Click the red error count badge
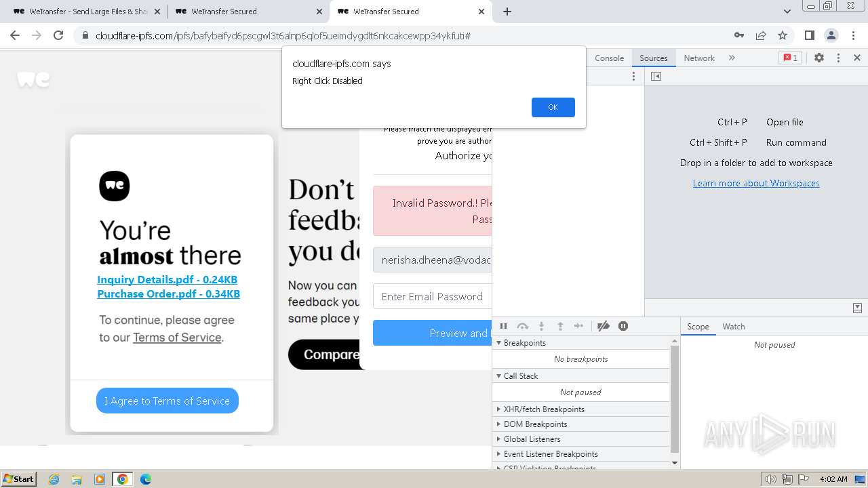The height and width of the screenshot is (488, 868). pos(790,58)
